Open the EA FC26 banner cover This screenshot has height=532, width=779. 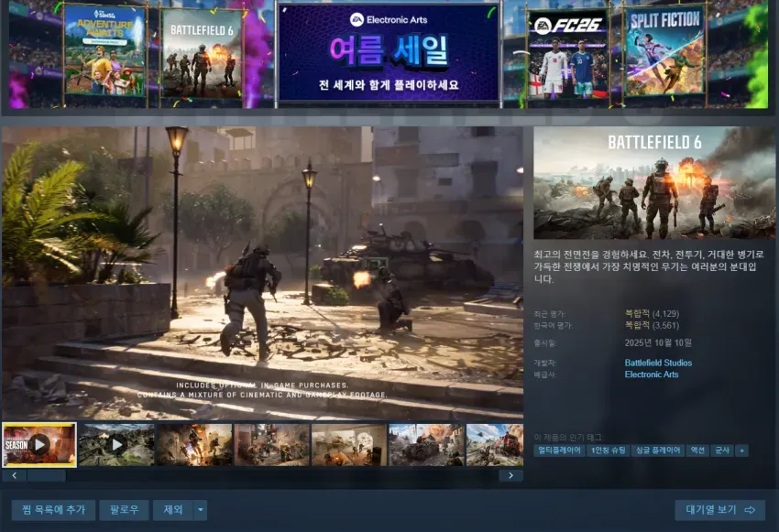tap(568, 54)
